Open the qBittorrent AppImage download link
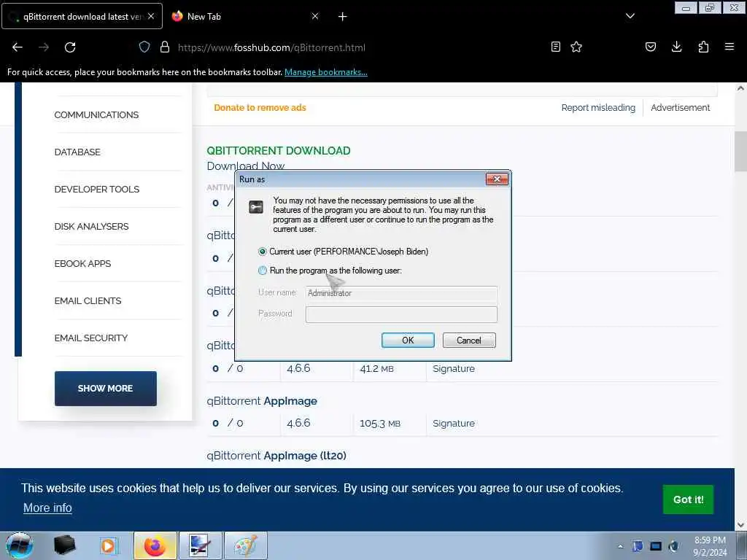Screen dimensions: 747x560 [x=262, y=401]
